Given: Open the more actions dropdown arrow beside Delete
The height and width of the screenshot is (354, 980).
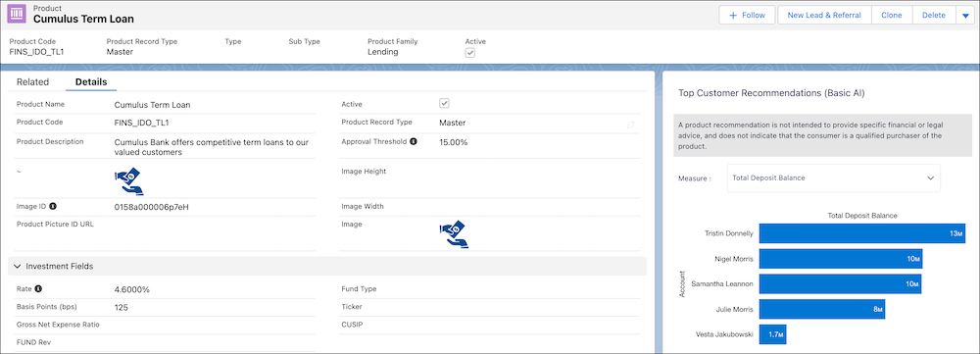Looking at the screenshot, I should click(x=964, y=15).
